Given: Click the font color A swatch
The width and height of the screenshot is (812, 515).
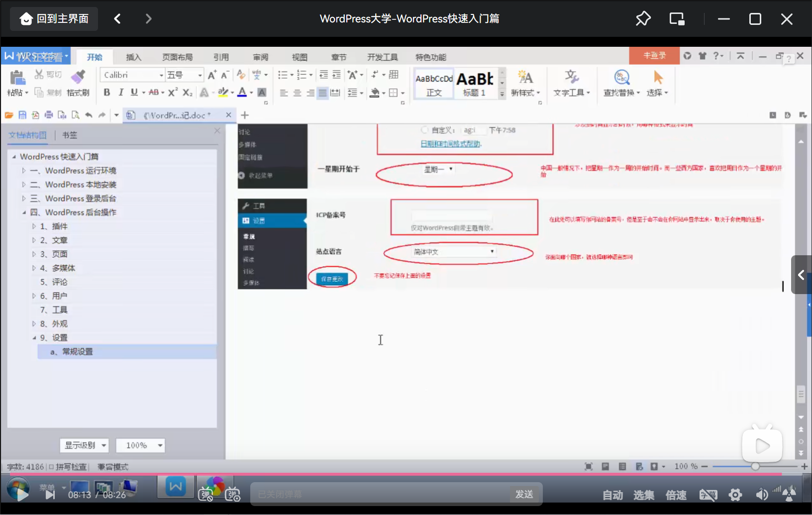Looking at the screenshot, I should pos(242,92).
